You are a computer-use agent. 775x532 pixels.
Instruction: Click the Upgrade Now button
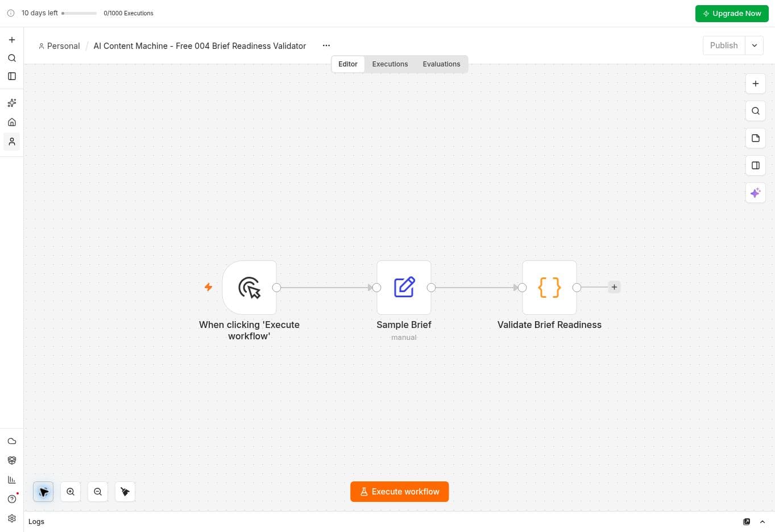tap(732, 14)
